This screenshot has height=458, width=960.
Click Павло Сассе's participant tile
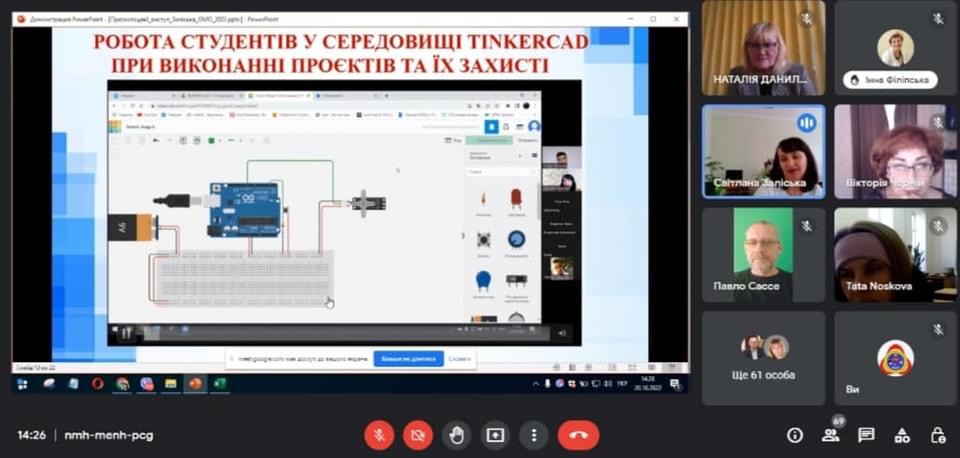pos(763,254)
